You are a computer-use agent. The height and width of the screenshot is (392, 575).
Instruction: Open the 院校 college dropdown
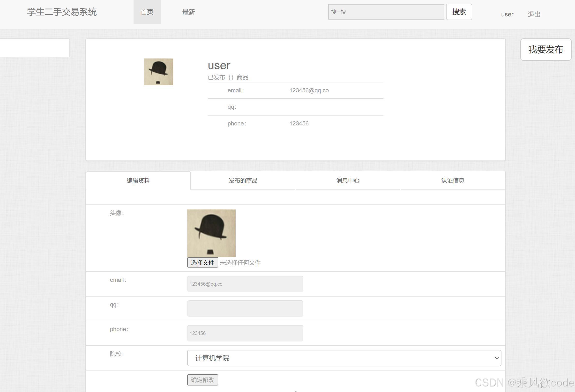click(x=344, y=358)
